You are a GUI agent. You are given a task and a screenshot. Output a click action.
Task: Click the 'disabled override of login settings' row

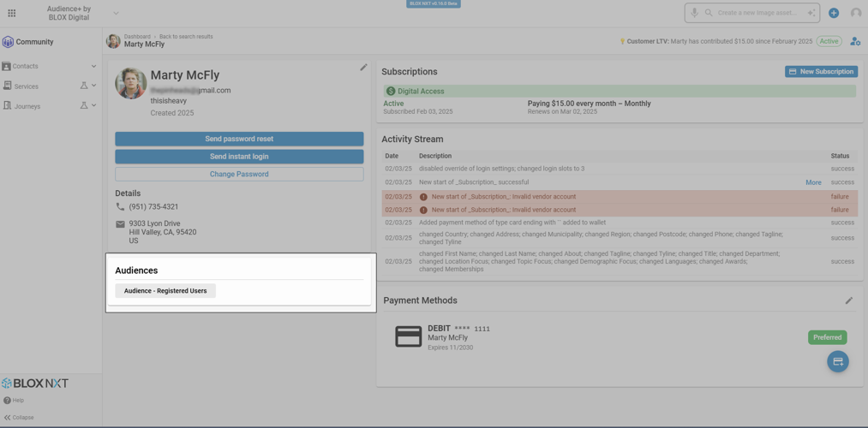(x=620, y=169)
